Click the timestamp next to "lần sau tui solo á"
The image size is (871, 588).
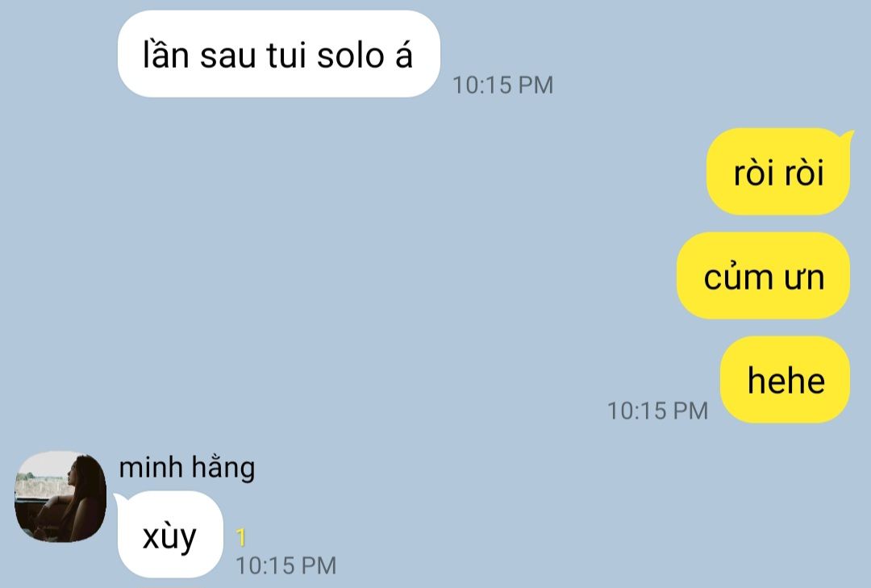tap(502, 85)
